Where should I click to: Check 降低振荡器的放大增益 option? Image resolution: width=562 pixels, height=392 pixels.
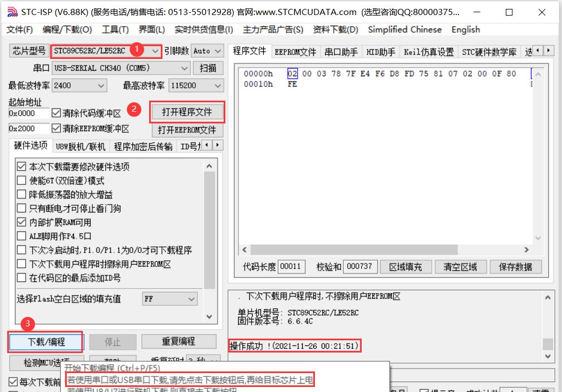pos(22,195)
